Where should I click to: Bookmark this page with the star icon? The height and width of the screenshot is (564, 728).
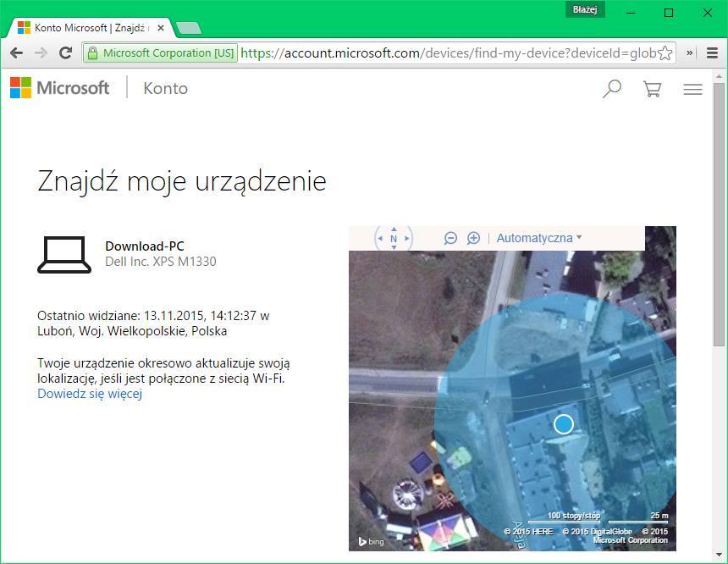tap(665, 53)
